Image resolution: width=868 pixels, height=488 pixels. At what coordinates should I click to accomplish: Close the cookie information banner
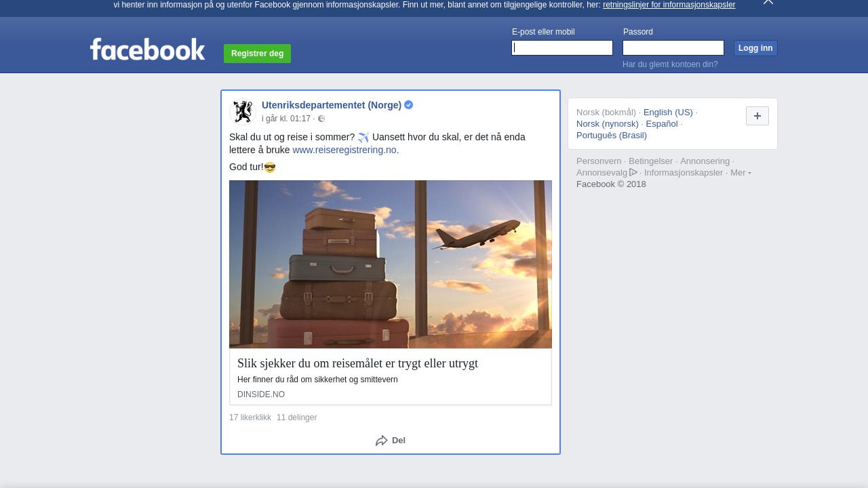point(768,2)
